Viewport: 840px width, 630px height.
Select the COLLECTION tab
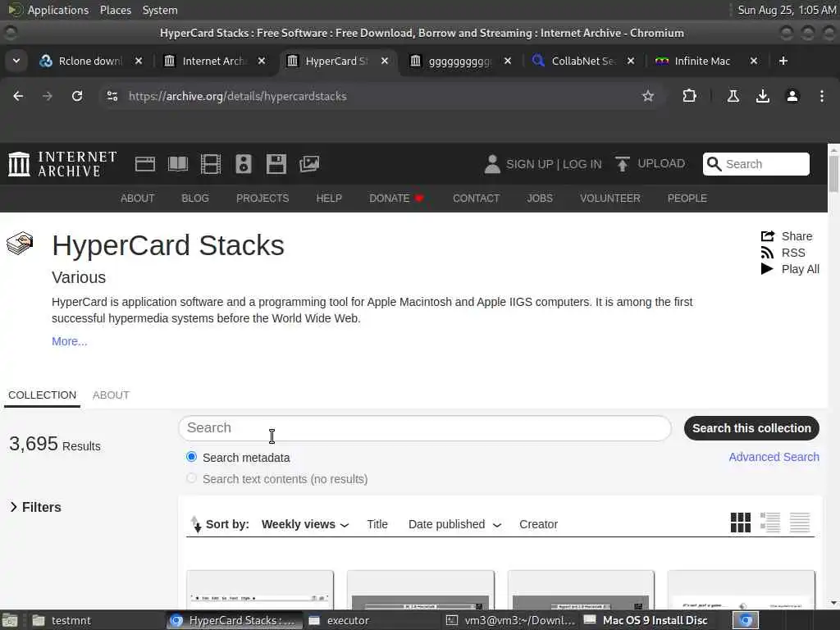(43, 395)
